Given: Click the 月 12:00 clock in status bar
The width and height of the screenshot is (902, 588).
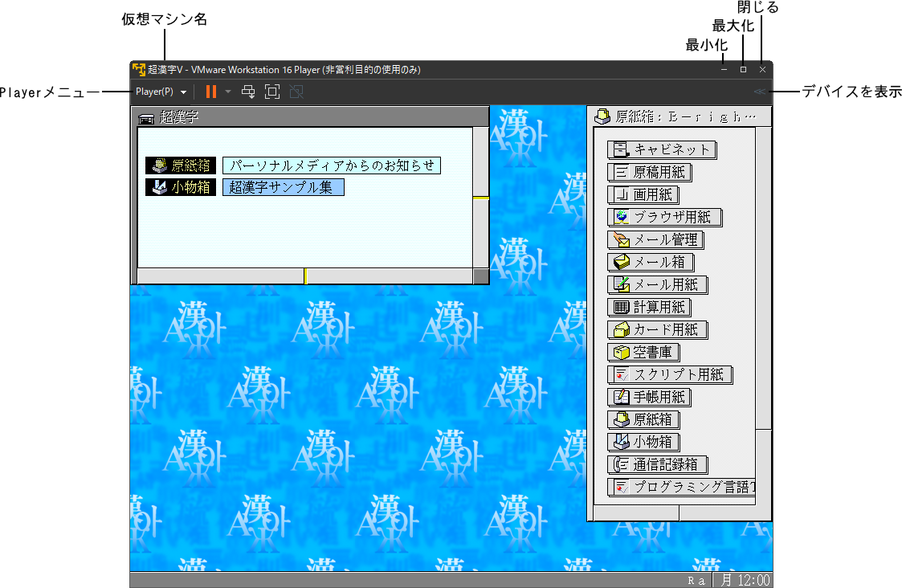Looking at the screenshot, I should (743, 580).
